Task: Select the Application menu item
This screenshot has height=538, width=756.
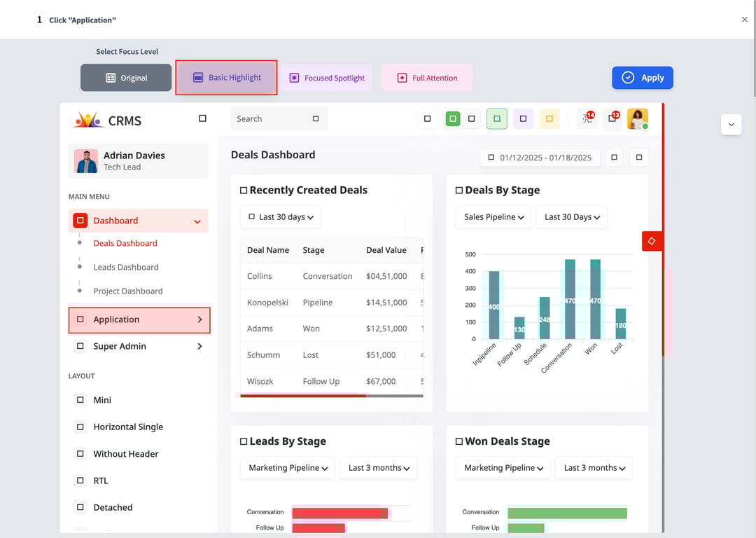Action: tap(139, 319)
